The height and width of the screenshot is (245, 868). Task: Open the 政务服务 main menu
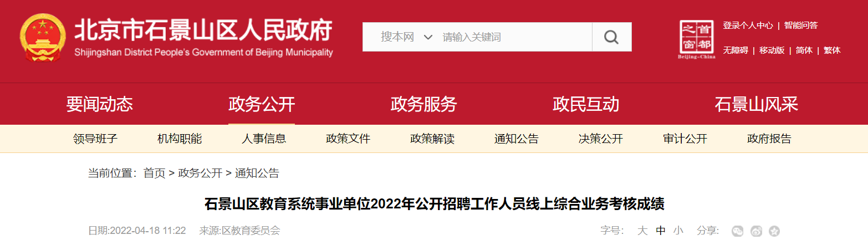pos(423,104)
